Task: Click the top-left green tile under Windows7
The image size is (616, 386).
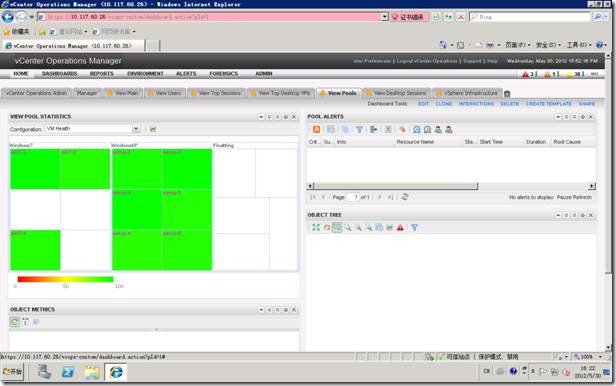Action: [x=35, y=169]
